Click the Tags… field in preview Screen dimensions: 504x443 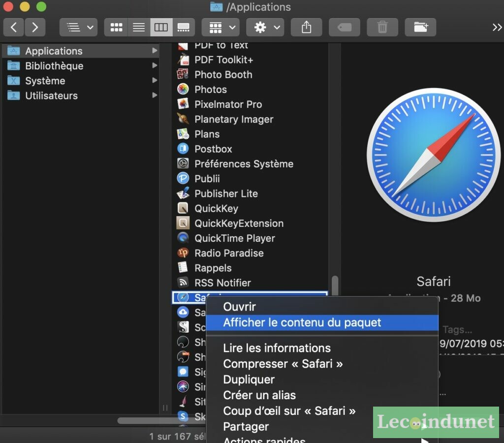coord(457,329)
